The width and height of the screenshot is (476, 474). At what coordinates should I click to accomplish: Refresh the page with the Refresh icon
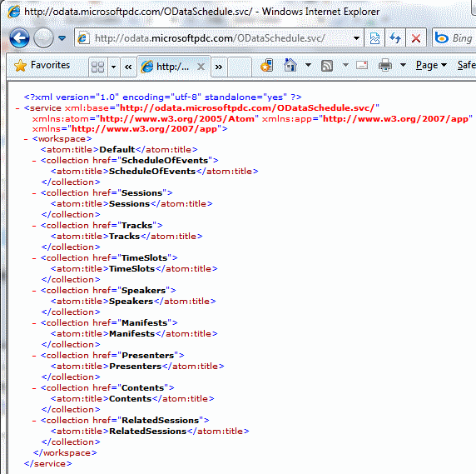(395, 38)
